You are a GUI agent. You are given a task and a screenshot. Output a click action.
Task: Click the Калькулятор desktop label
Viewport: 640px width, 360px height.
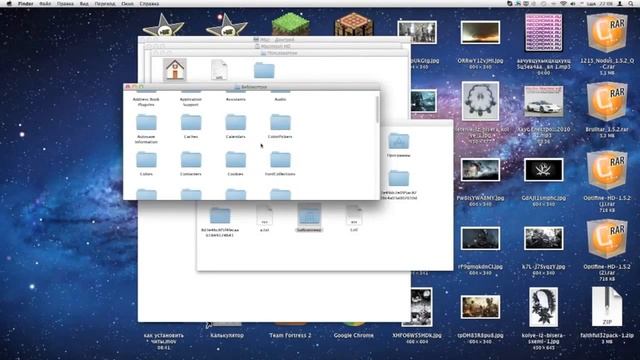[x=227, y=335]
